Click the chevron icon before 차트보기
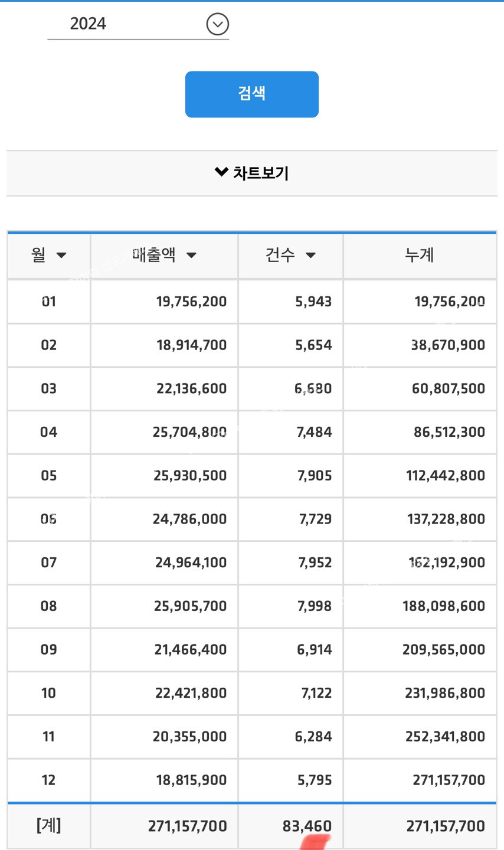504x850 pixels. coord(221,172)
